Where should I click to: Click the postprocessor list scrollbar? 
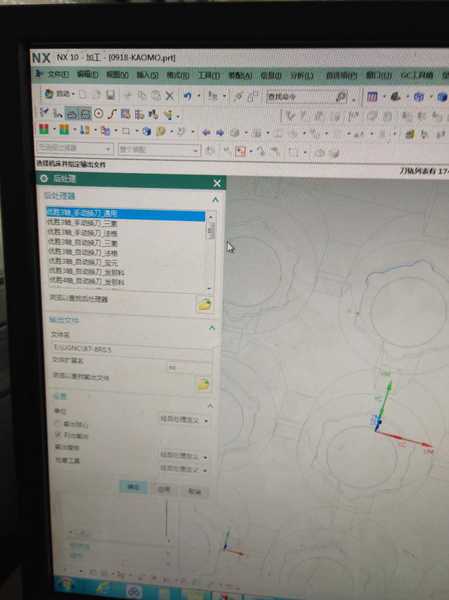click(210, 251)
